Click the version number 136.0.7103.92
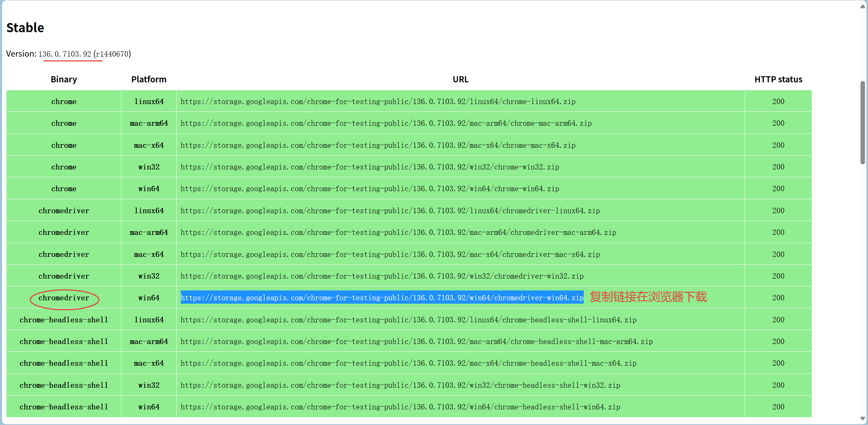The width and height of the screenshot is (868, 425). [x=65, y=54]
